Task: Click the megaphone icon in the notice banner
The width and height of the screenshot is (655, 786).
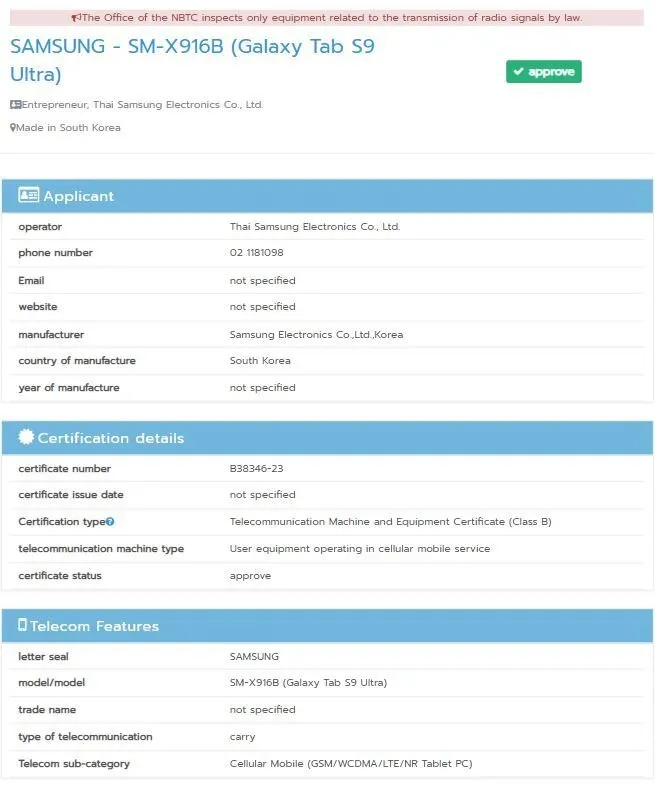Action: [x=77, y=18]
